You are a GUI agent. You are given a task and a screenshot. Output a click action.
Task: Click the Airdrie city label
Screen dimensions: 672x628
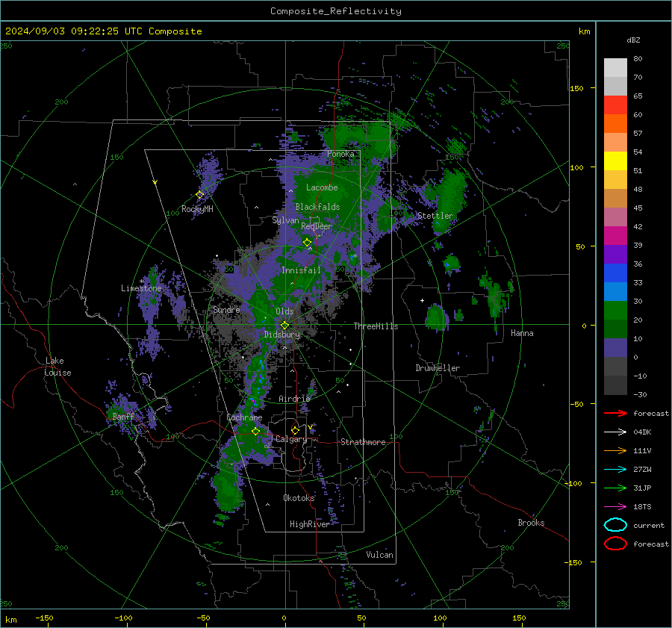pyautogui.click(x=294, y=399)
